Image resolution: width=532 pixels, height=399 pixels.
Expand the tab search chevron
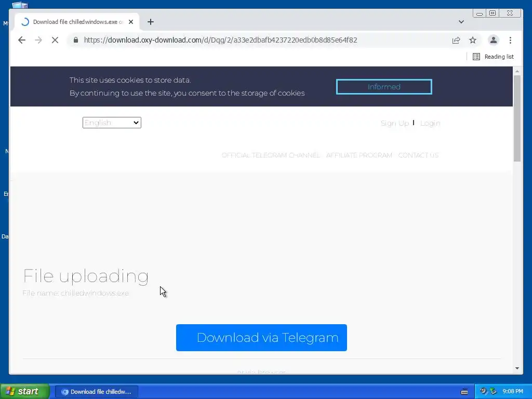[x=461, y=22]
